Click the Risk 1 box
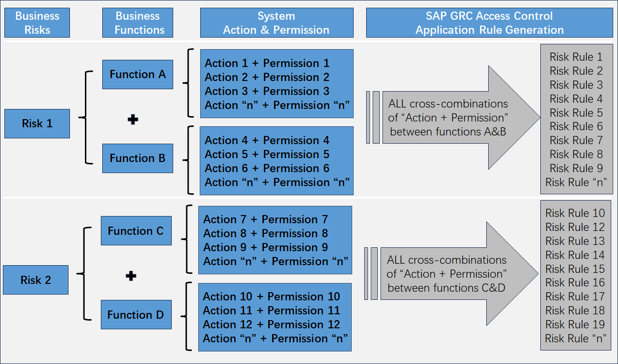The width and height of the screenshot is (618, 364). tap(37, 123)
